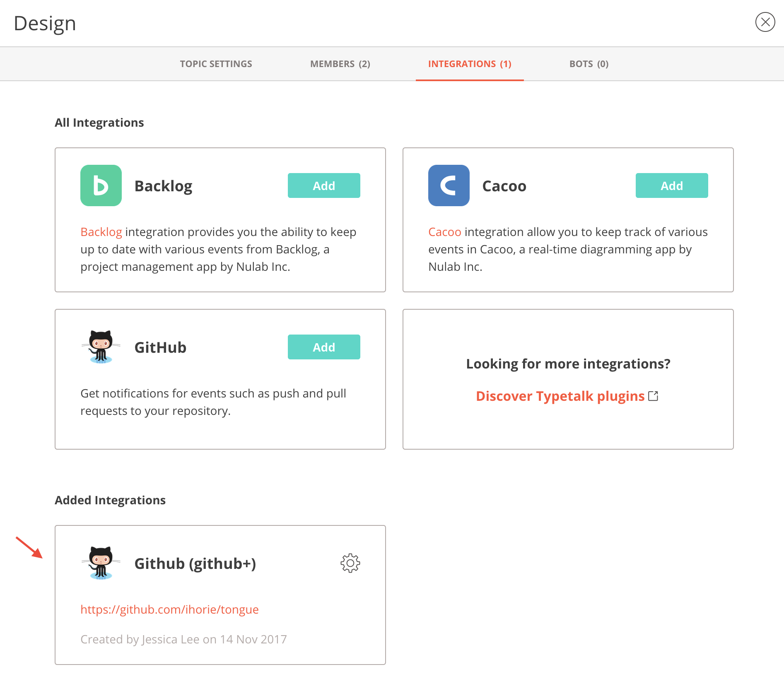Add the Backlog integration
This screenshot has height=696, width=784.
point(324,185)
